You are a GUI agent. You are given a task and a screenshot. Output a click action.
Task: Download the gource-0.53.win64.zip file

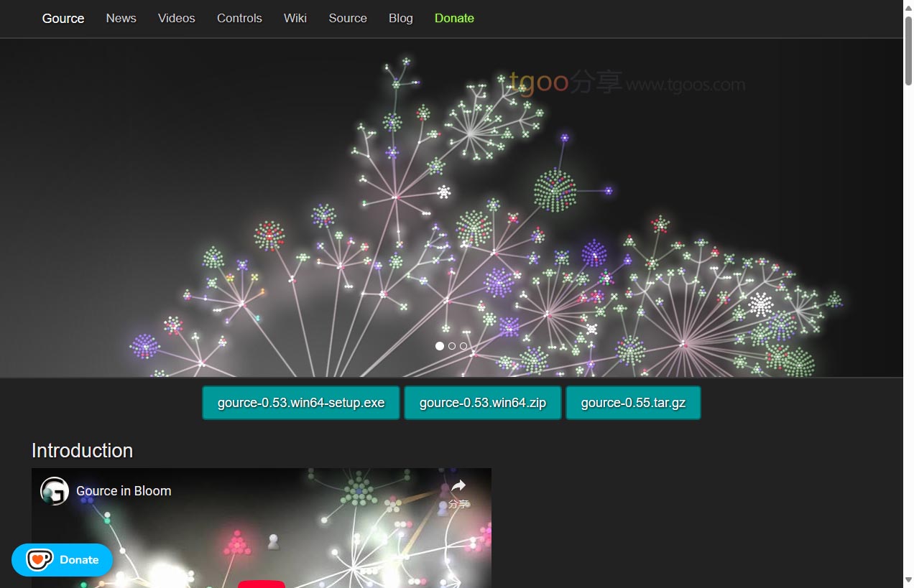point(483,403)
